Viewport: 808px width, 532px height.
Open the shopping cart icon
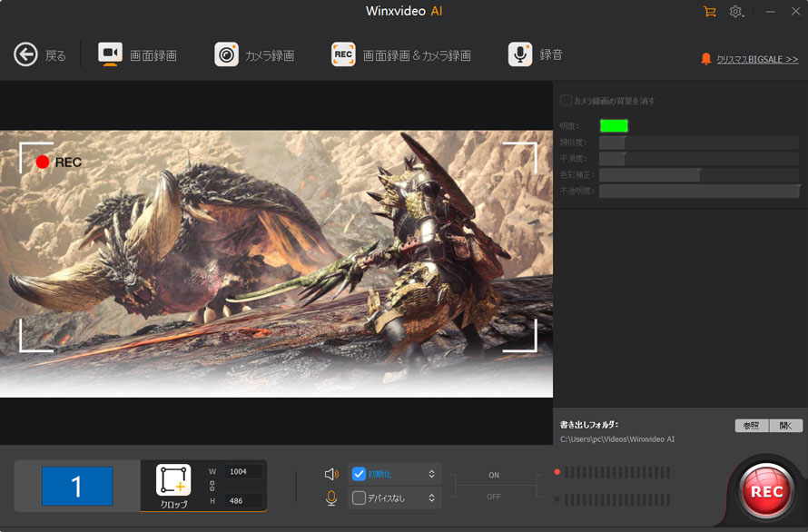click(x=709, y=12)
